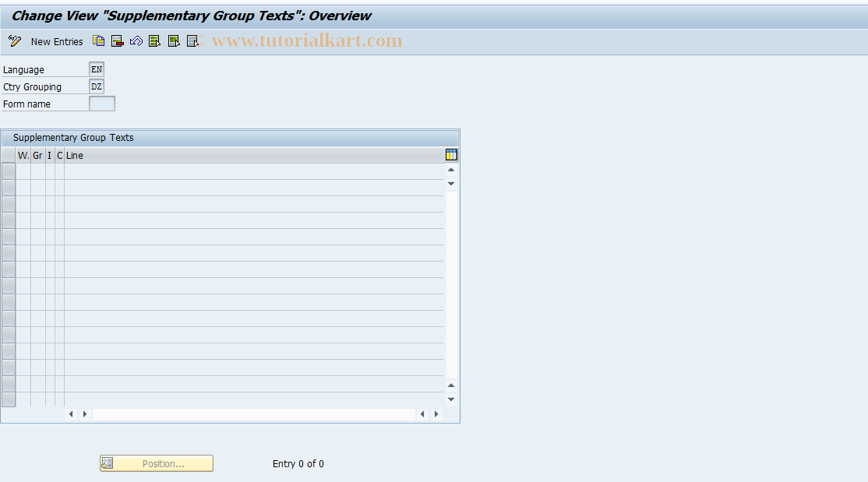The width and height of the screenshot is (868, 482).
Task: Click the C column header
Action: [x=60, y=156]
